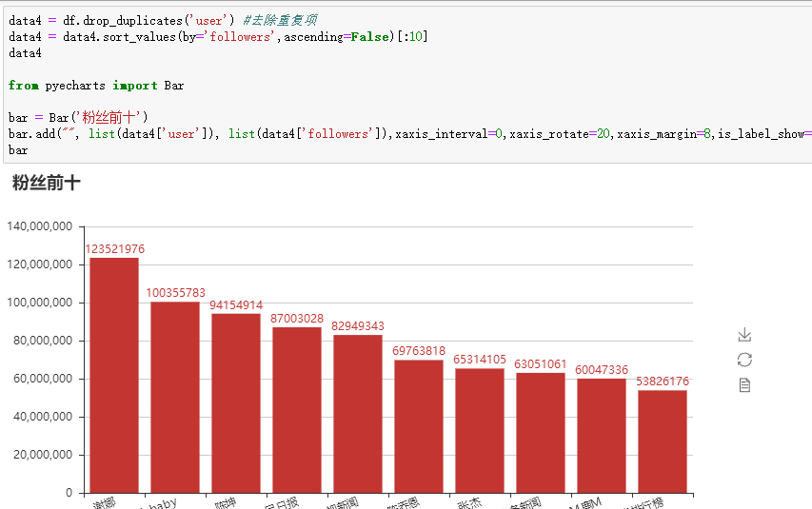Click the chart title 粉丝前十
The height and width of the screenshot is (509, 812).
[x=46, y=183]
